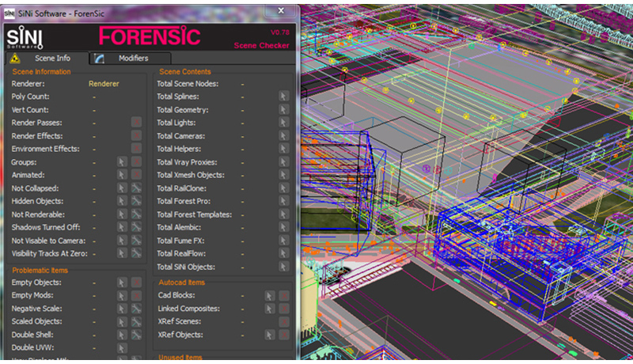Screen dimensions: 633x364
Task: Select Total Xmesh Objects cursor icon
Action: (283, 175)
